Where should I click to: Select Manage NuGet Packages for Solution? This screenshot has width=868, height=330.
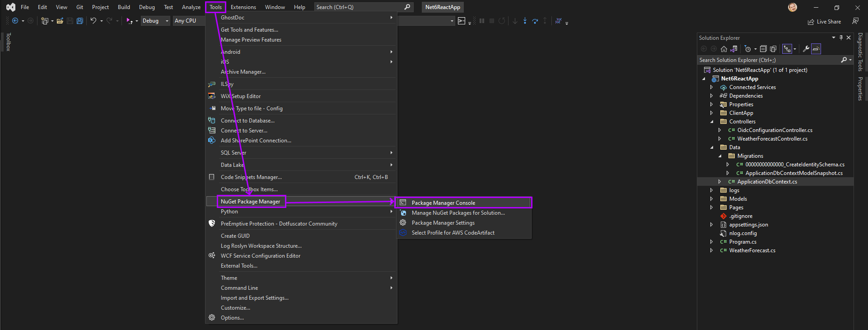point(464,213)
